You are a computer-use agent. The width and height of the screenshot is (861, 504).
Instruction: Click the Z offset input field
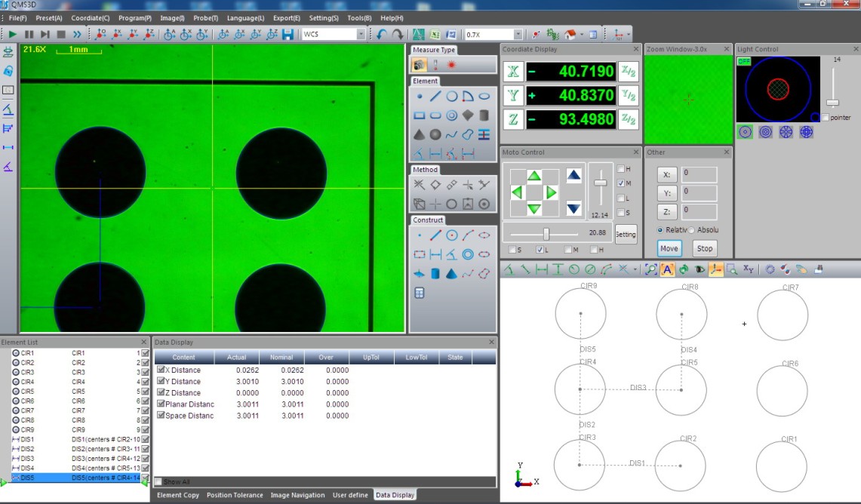tap(699, 212)
